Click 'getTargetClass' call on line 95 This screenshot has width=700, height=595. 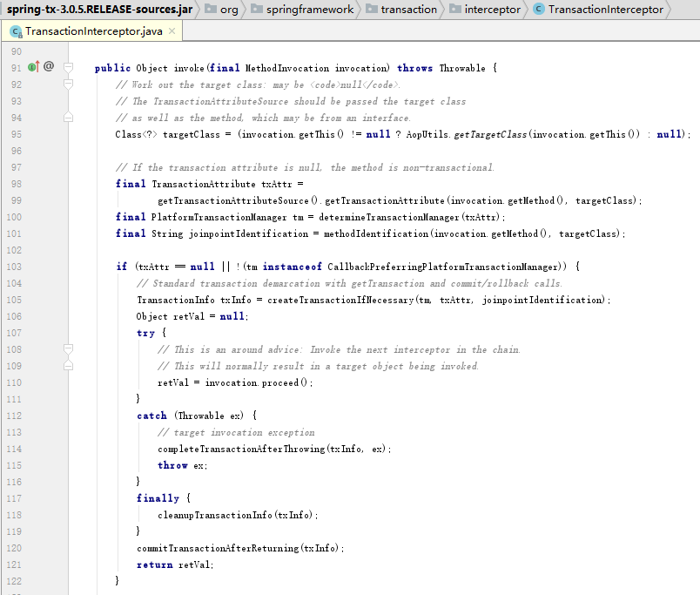tap(490, 134)
